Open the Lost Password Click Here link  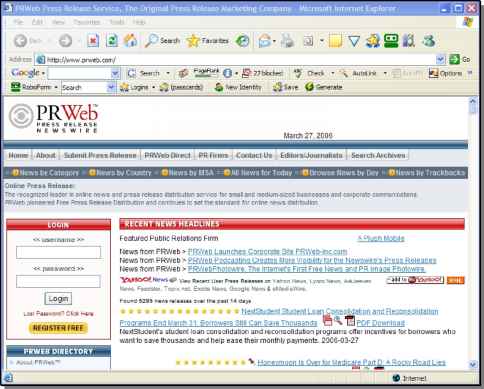pos(58,314)
